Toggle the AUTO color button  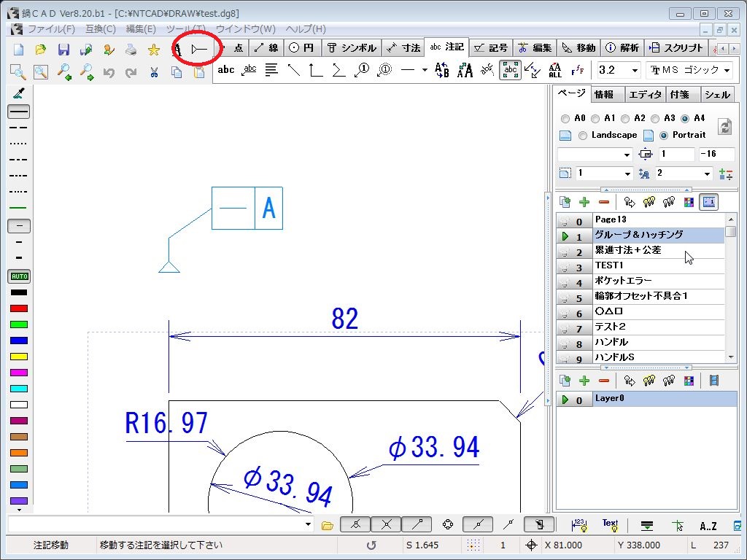19,276
